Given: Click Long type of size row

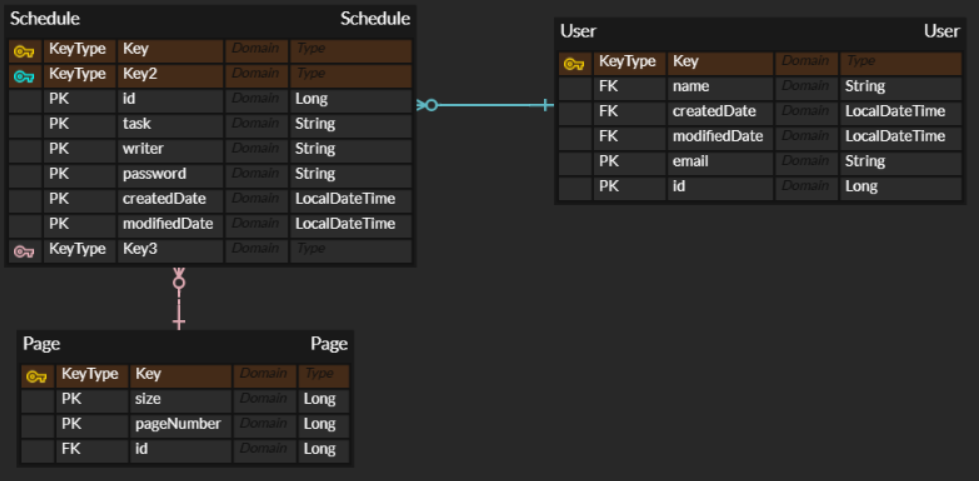Looking at the screenshot, I should [324, 401].
